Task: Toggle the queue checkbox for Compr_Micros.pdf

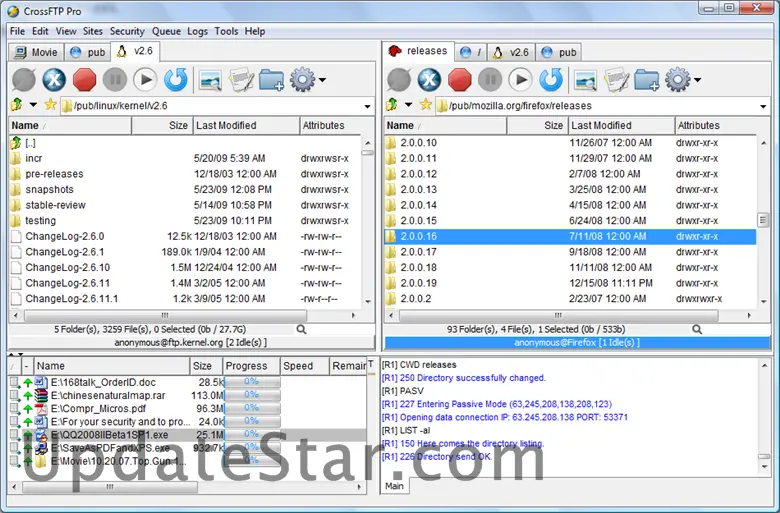Action: pyautogui.click(x=14, y=409)
